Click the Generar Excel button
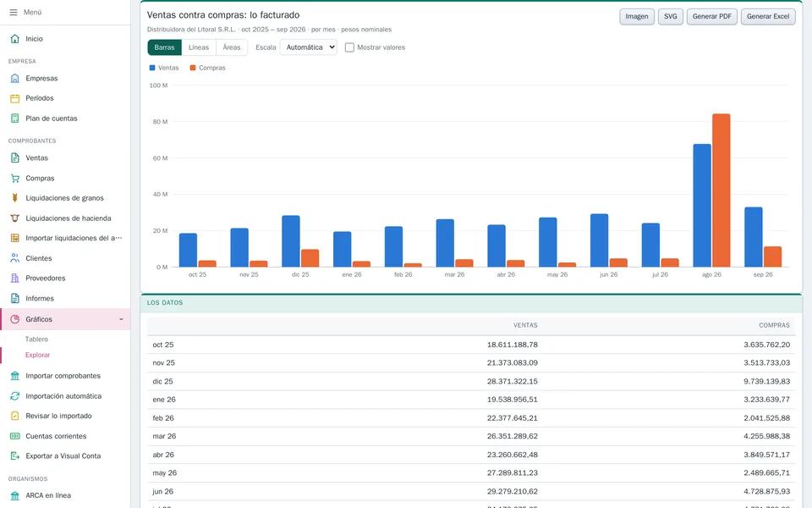This screenshot has width=812, height=508. click(768, 17)
